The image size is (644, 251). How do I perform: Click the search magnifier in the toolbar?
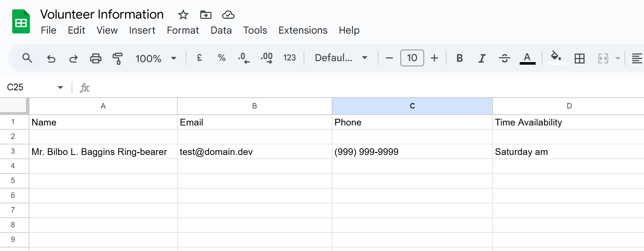click(x=27, y=58)
